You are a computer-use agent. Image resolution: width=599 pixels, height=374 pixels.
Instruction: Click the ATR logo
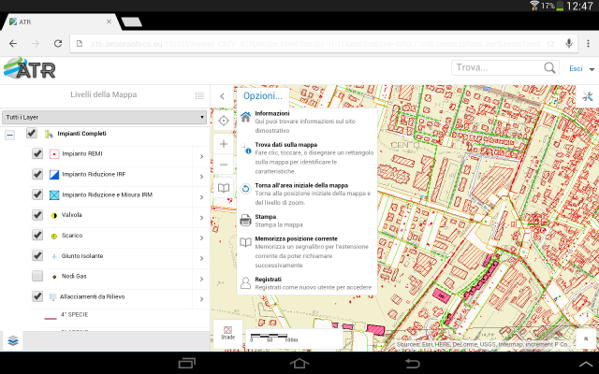tap(30, 68)
